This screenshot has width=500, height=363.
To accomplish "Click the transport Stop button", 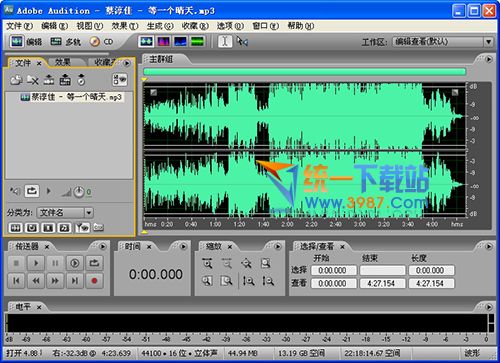I will [x=16, y=263].
